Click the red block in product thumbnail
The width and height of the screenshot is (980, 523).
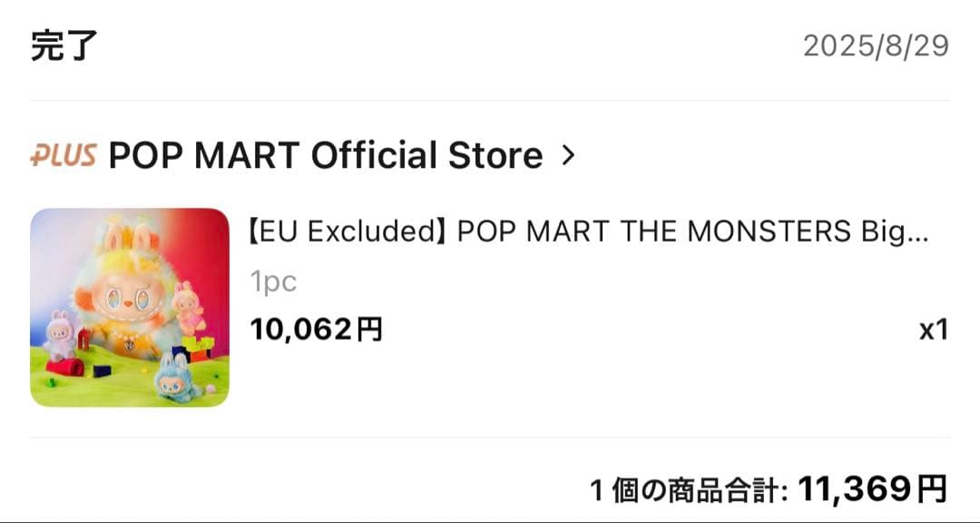[x=67, y=368]
